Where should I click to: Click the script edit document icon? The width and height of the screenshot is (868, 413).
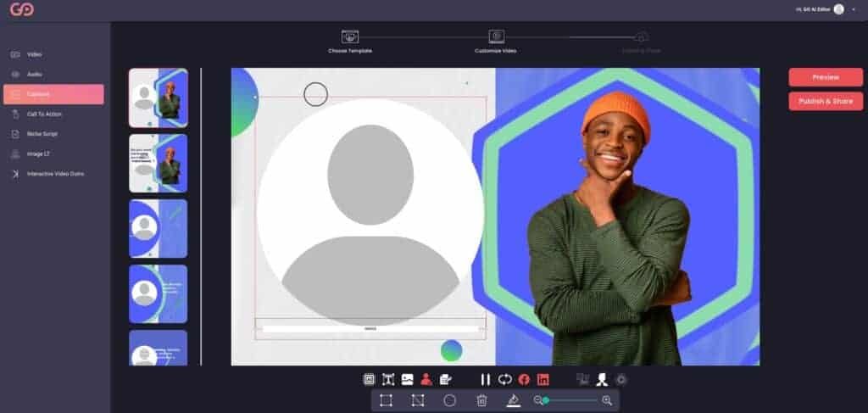coord(446,380)
